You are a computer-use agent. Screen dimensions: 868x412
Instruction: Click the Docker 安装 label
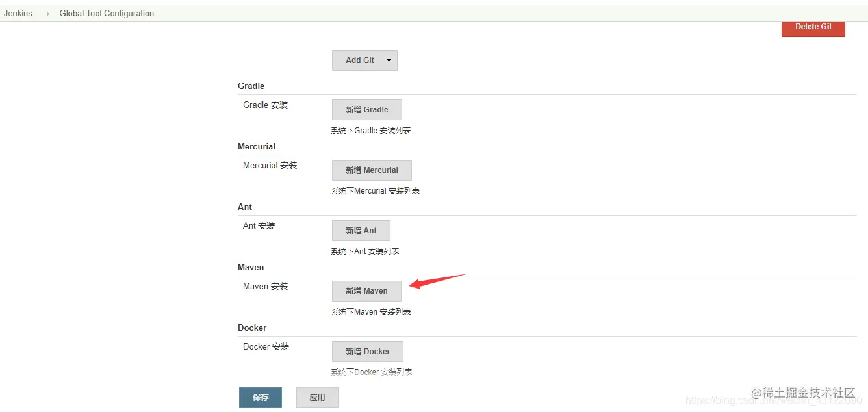coord(266,346)
